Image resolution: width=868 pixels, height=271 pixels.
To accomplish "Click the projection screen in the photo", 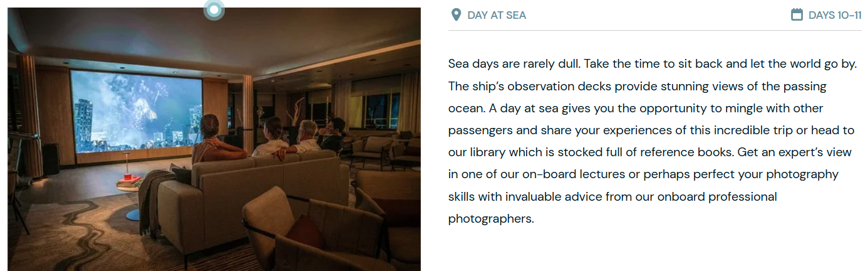I will pyautogui.click(x=135, y=110).
